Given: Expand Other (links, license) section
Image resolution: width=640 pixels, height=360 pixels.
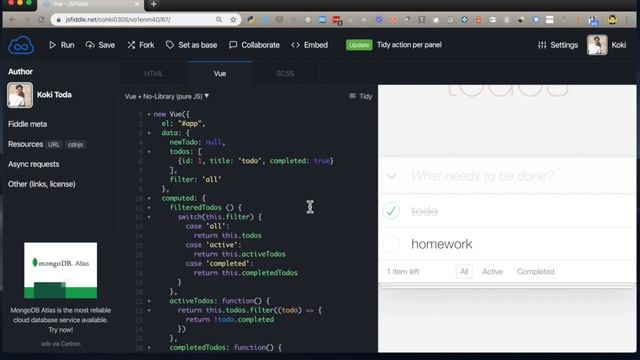Looking at the screenshot, I should point(42,184).
